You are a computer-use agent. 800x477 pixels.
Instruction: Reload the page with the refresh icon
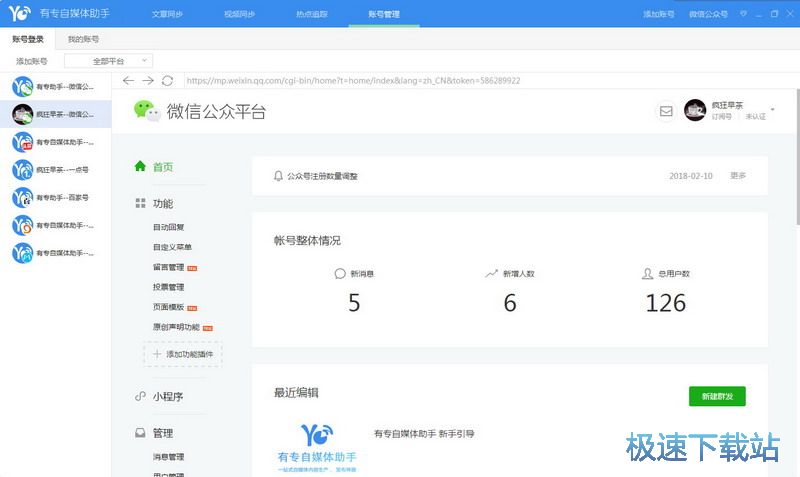(167, 81)
